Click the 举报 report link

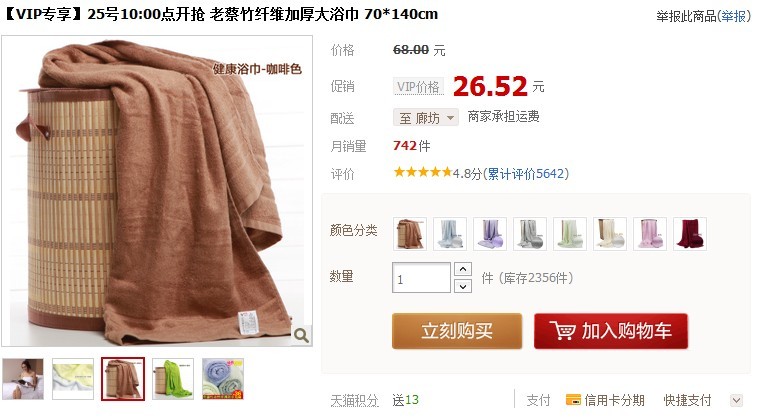click(x=733, y=16)
